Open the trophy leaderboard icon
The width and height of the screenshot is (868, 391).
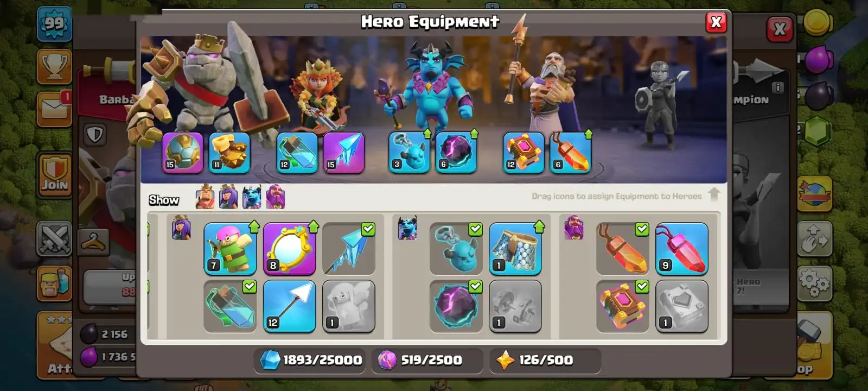[x=54, y=66]
